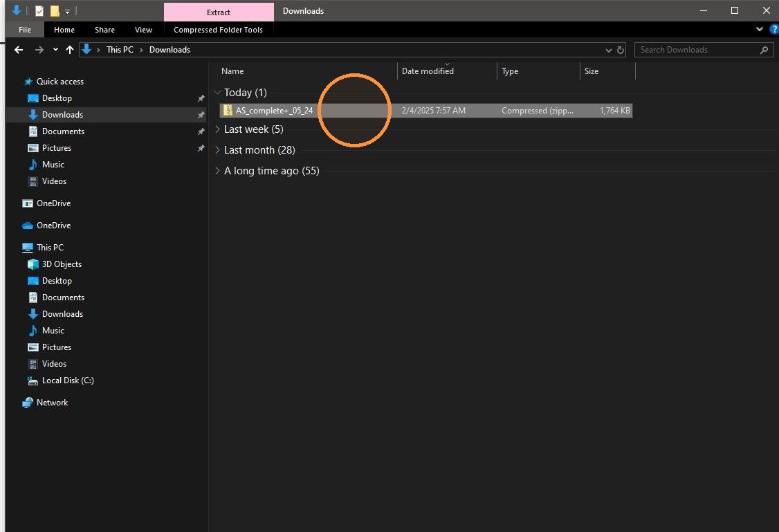
Task: Select the OneDrive entry with the cloud icon
Action: click(54, 226)
